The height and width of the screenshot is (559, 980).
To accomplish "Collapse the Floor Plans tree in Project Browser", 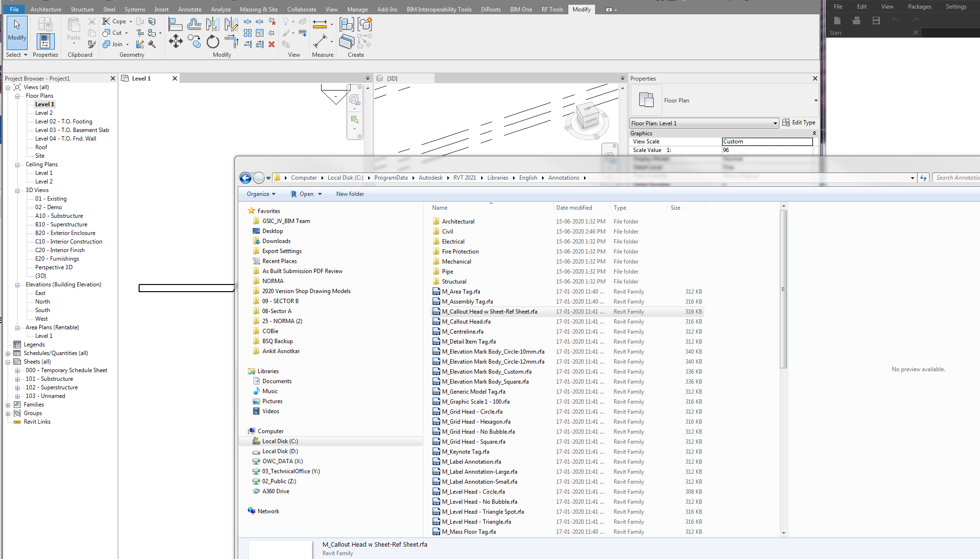I will coord(17,95).
